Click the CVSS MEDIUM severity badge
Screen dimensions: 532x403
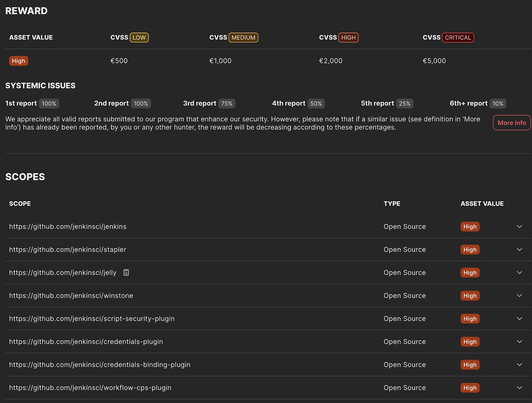(x=243, y=38)
